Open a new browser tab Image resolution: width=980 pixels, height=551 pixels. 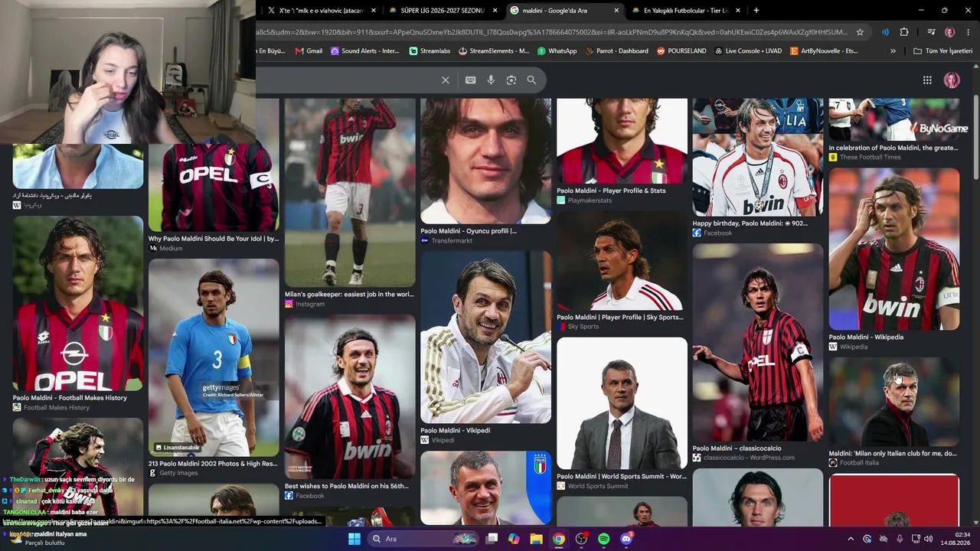point(756,11)
